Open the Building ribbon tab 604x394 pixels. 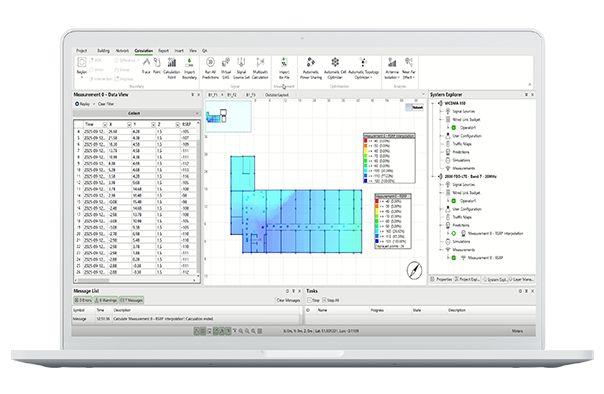[103, 50]
